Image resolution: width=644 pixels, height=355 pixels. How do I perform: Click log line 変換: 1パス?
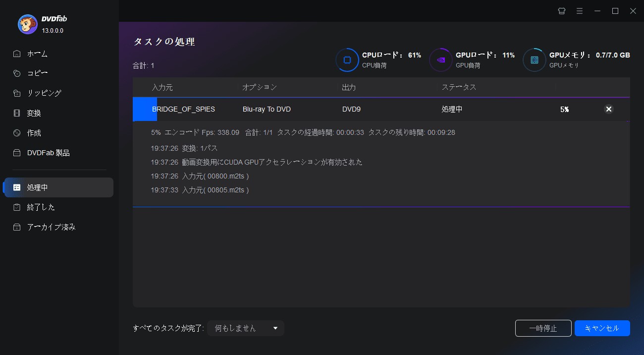coord(184,148)
